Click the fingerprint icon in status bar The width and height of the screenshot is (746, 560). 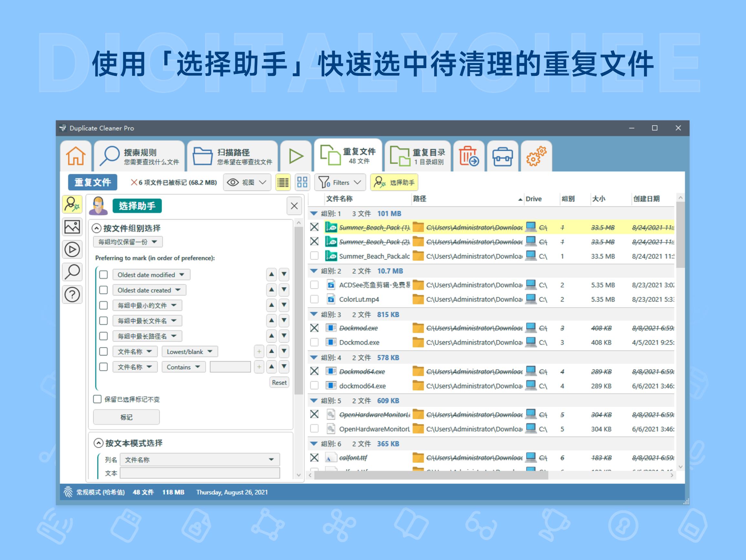[68, 492]
